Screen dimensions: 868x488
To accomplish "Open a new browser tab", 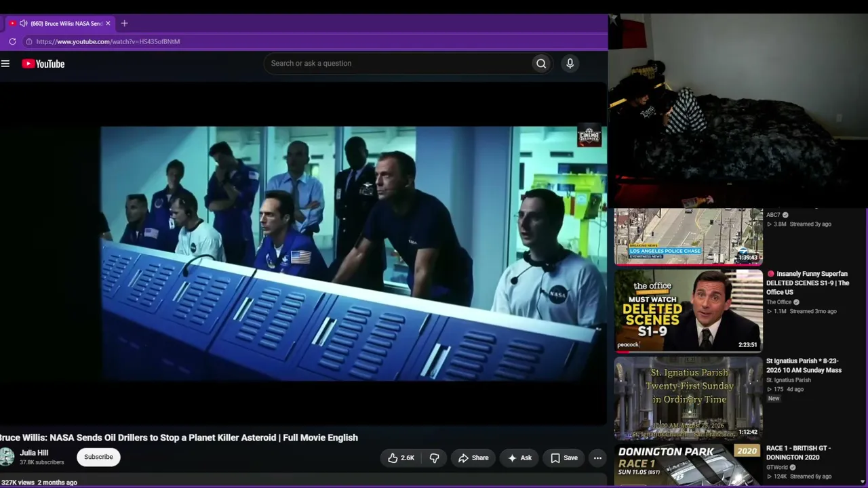I will [x=124, y=23].
